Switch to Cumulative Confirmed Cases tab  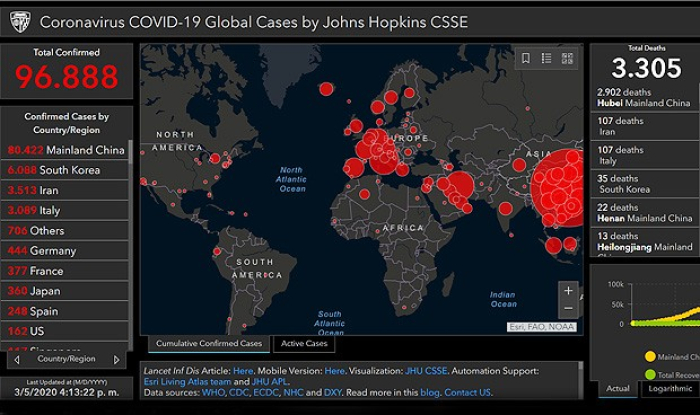click(209, 344)
